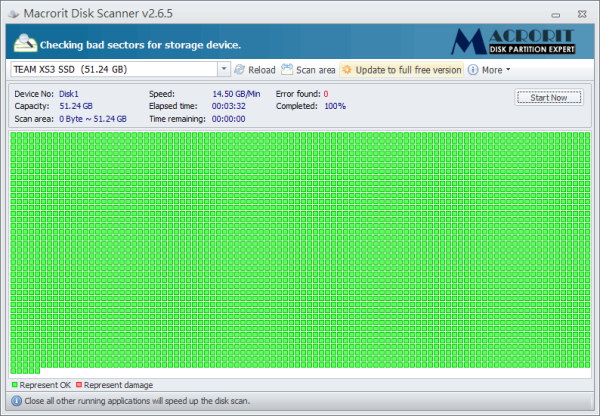This screenshot has height=416, width=600.
Task: Close the Disk Scanner window
Action: click(582, 14)
